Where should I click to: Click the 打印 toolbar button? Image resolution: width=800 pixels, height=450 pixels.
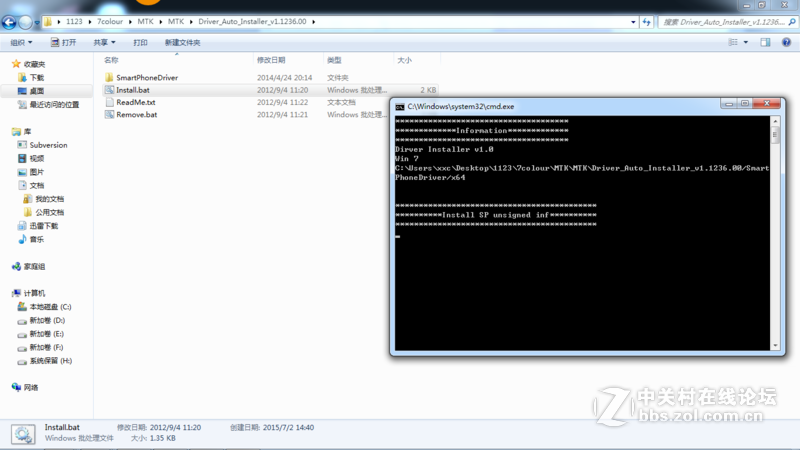[140, 42]
